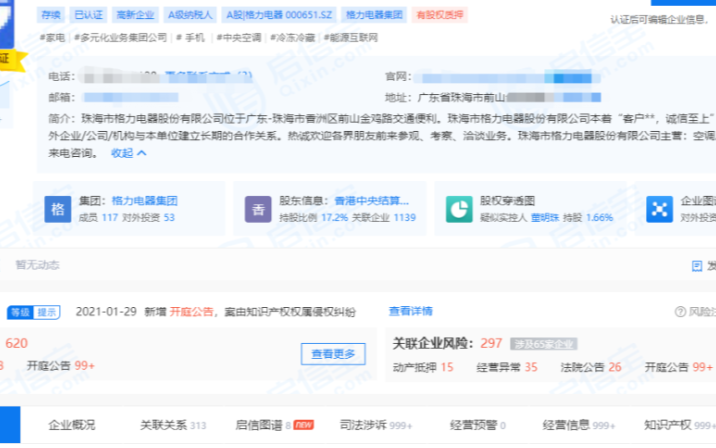
Task: Click the 暂无动态 text
Action: tap(37, 265)
